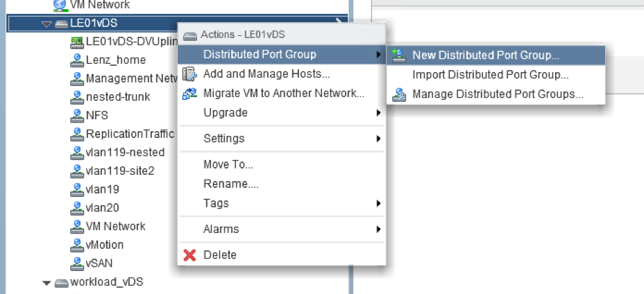
Task: Click the vSAN port group icon
Action: (x=77, y=263)
